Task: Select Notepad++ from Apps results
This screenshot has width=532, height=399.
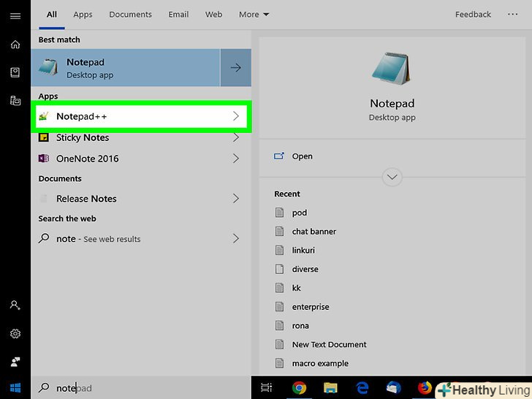Action: 139,117
